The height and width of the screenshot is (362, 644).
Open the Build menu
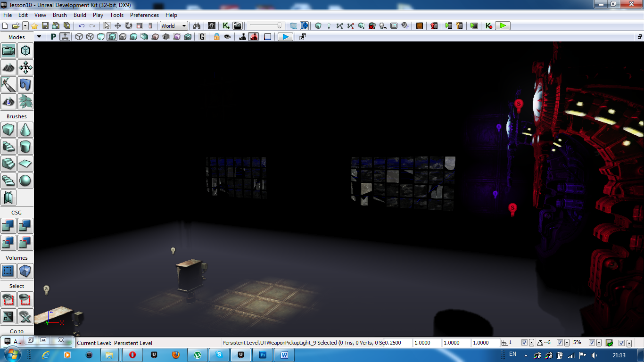pyautogui.click(x=80, y=15)
